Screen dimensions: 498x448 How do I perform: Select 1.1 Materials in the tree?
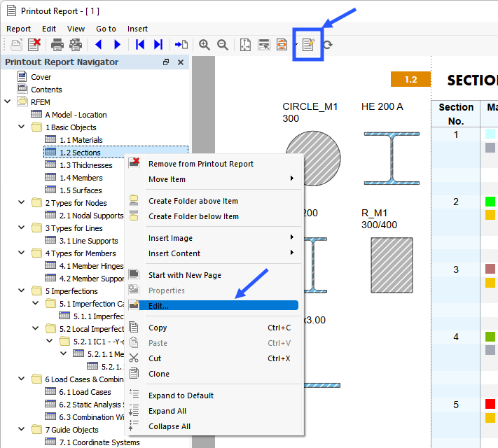pos(81,140)
